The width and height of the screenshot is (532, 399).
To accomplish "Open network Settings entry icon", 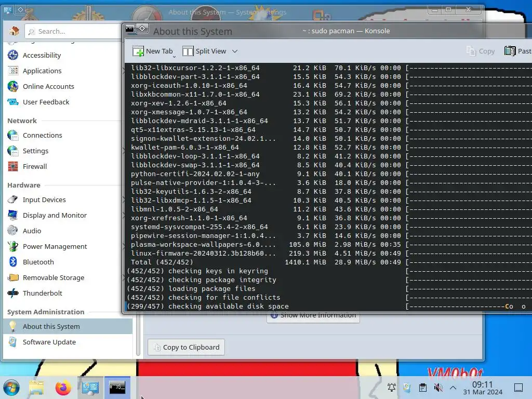I will 13,151.
